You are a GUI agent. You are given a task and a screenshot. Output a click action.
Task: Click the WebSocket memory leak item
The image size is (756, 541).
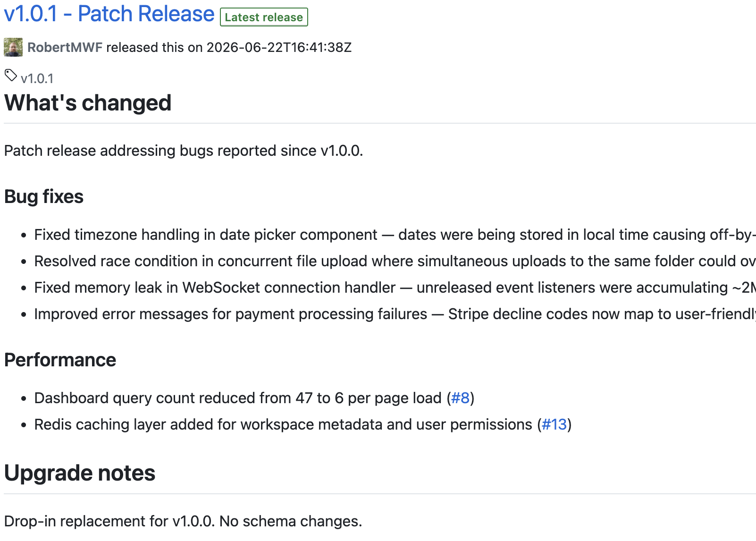click(x=395, y=287)
